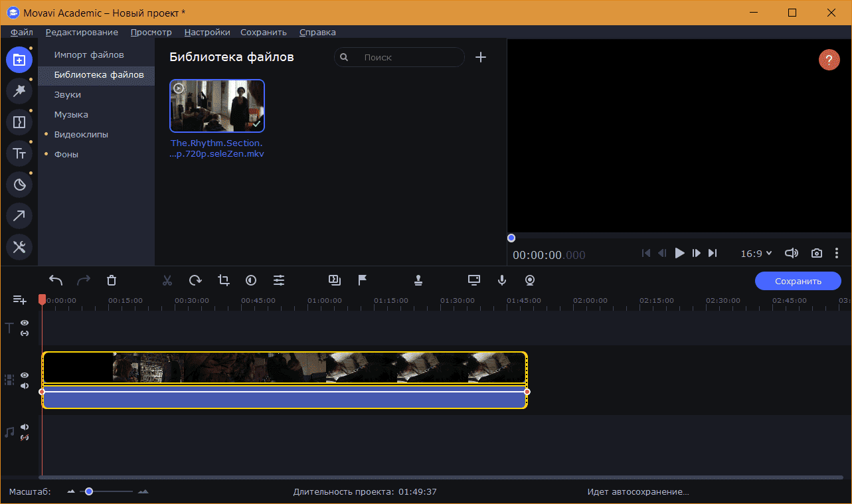Adjust timeline zoom slider handle
Viewport: 852px width, 504px height.
click(x=88, y=491)
